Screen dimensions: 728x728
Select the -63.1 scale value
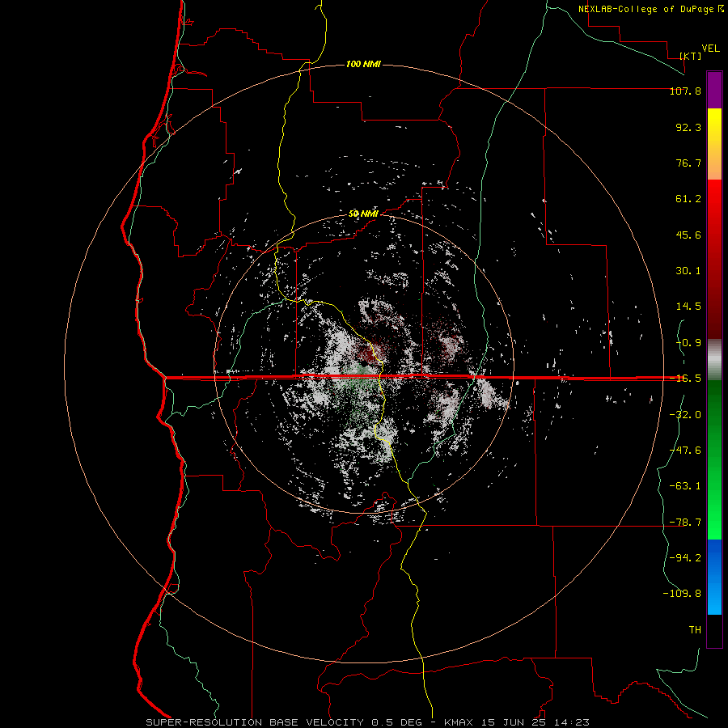point(685,486)
